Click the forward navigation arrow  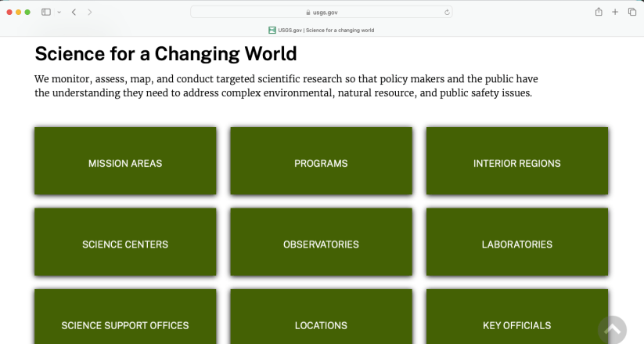(x=90, y=13)
